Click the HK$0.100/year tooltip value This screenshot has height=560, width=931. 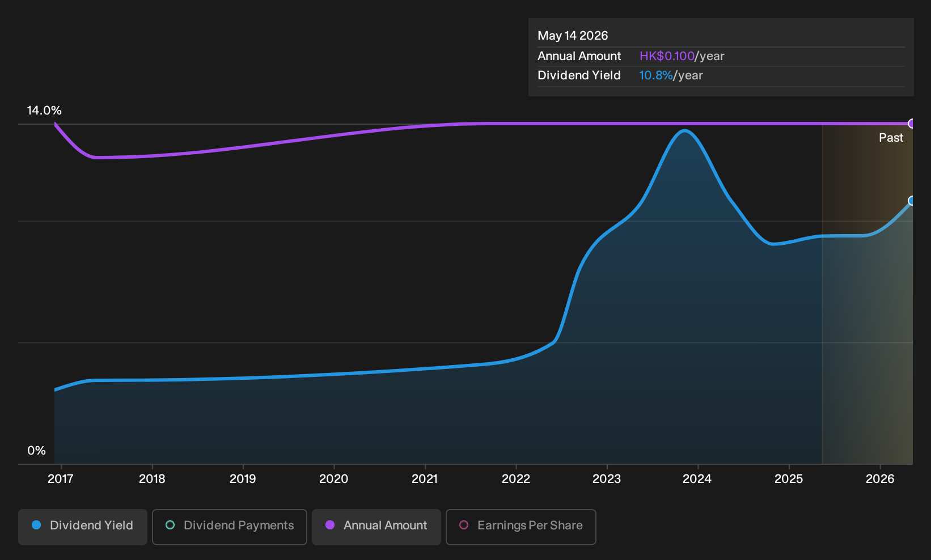[x=682, y=56]
